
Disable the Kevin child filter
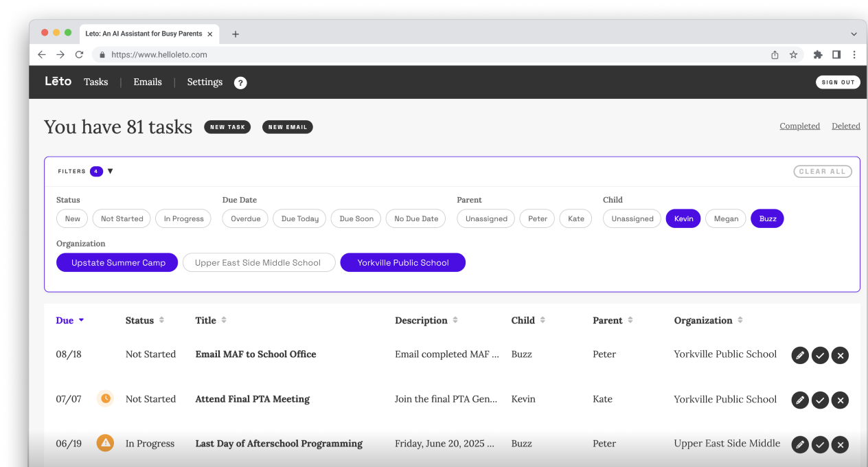(683, 218)
